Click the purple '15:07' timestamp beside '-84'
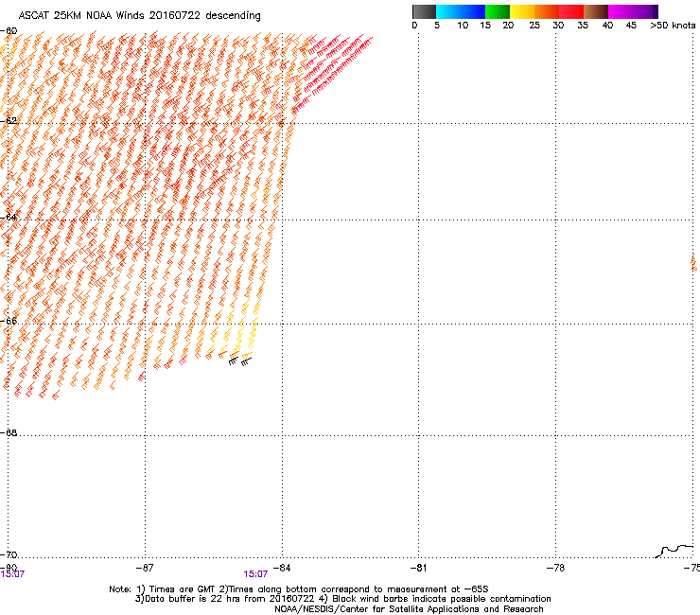Screen dimensions: 700x615 click(x=255, y=574)
